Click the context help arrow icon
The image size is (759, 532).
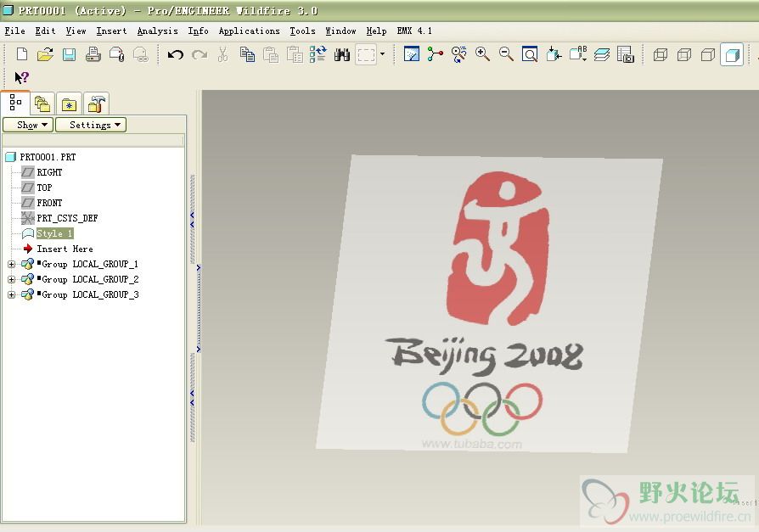(22, 77)
